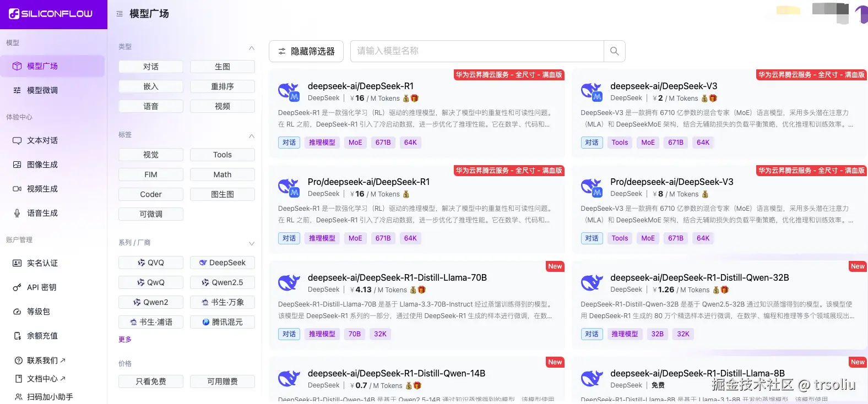
Task: Click the 语音生成 microphone icon
Action: [17, 213]
